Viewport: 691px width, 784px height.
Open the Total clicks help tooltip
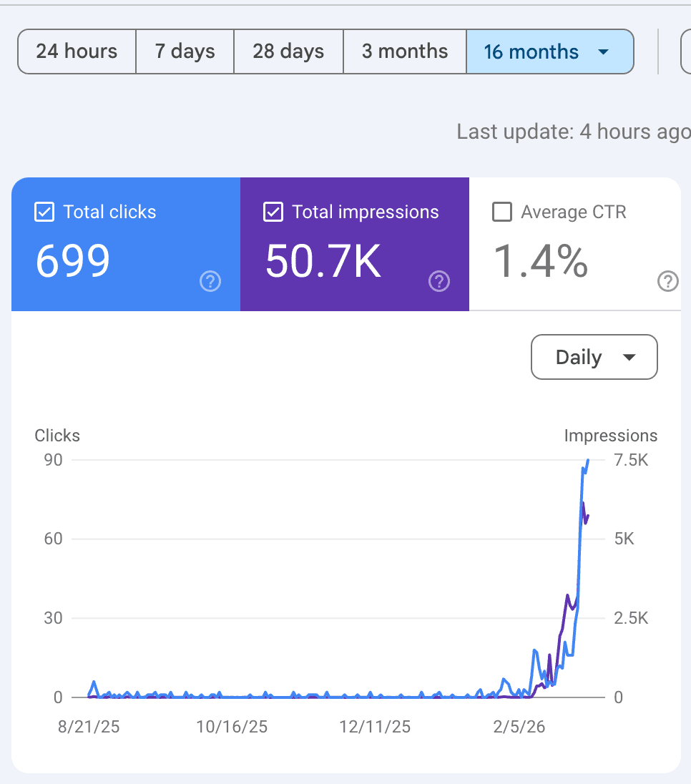point(210,282)
